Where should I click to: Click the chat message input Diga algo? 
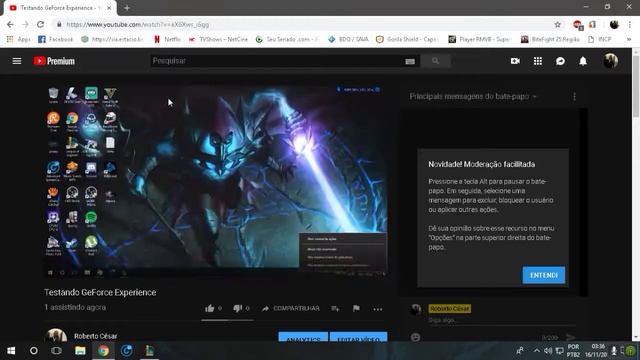click(x=501, y=320)
